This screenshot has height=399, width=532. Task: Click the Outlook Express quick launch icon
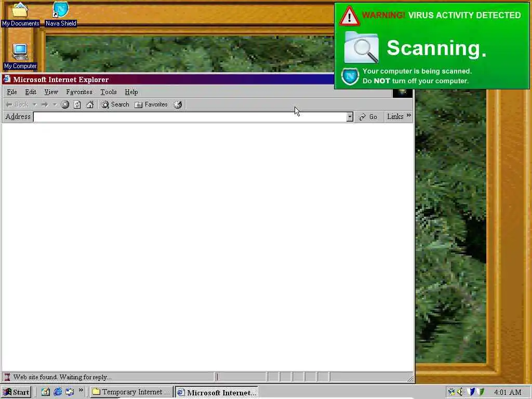click(x=70, y=392)
